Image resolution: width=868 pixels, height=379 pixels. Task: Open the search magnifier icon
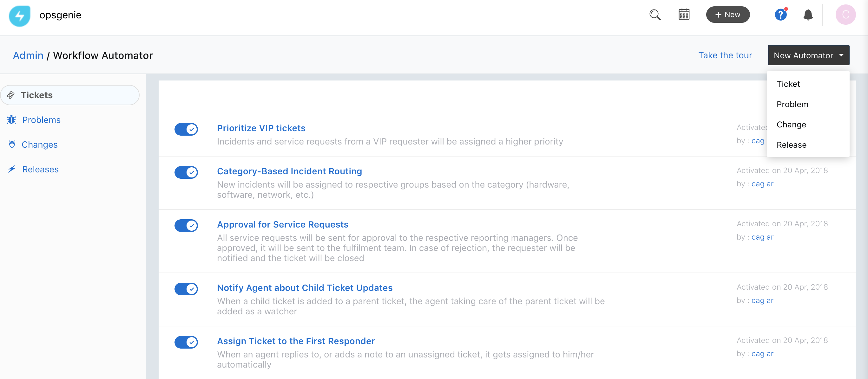pyautogui.click(x=655, y=15)
